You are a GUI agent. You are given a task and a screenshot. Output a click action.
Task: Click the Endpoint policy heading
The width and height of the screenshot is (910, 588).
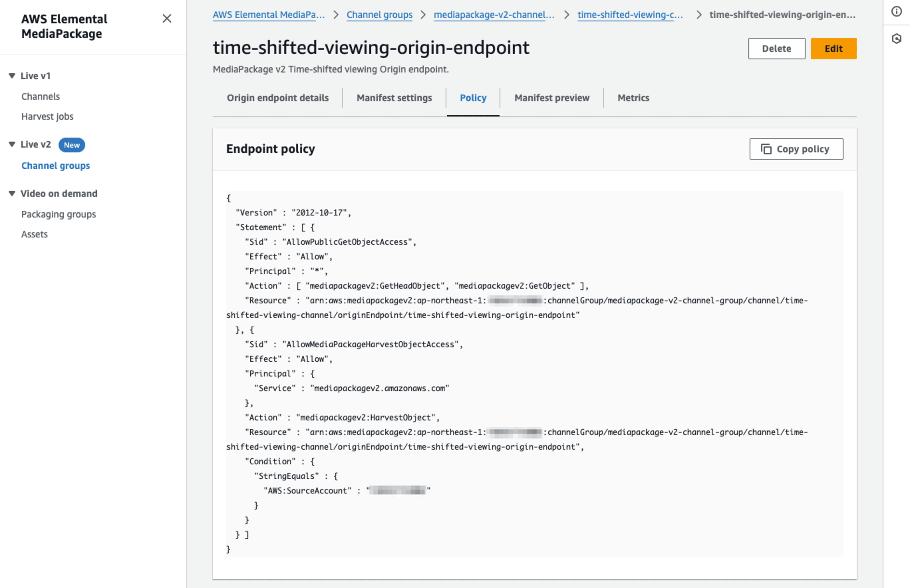point(271,149)
